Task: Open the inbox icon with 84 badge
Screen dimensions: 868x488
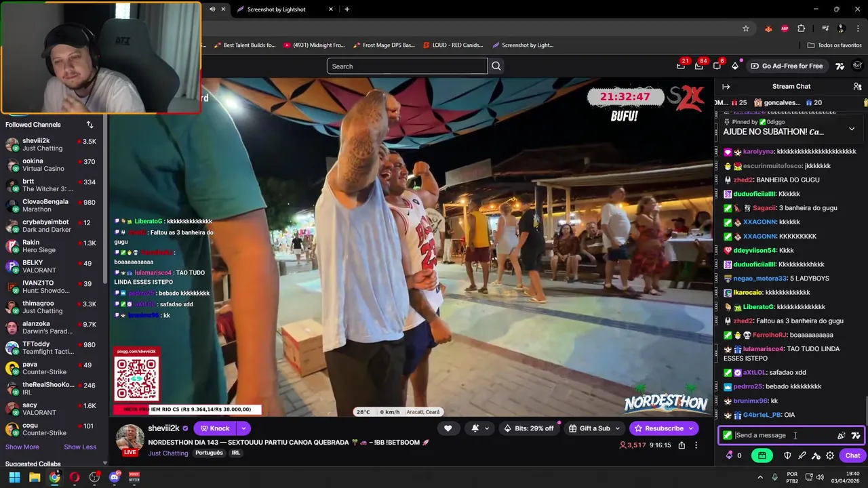Action: tap(699, 66)
